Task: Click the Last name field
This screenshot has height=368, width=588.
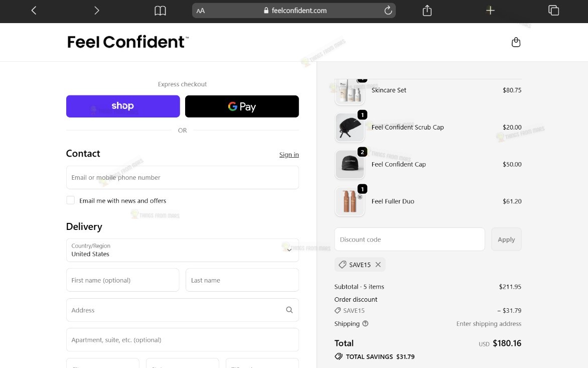Action: point(242,280)
